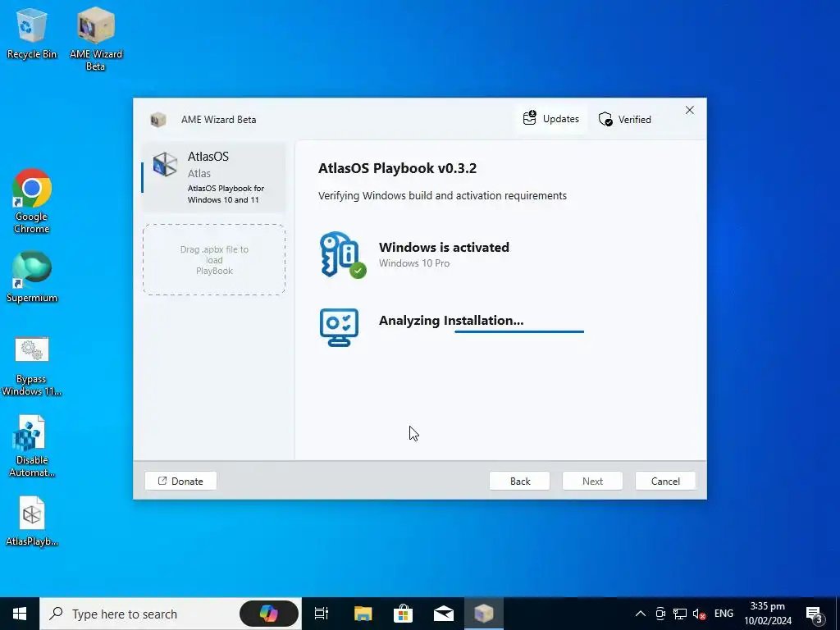Screen dimensions: 840x630
Task: Click the Meet Now tray icon
Action: coord(660,614)
